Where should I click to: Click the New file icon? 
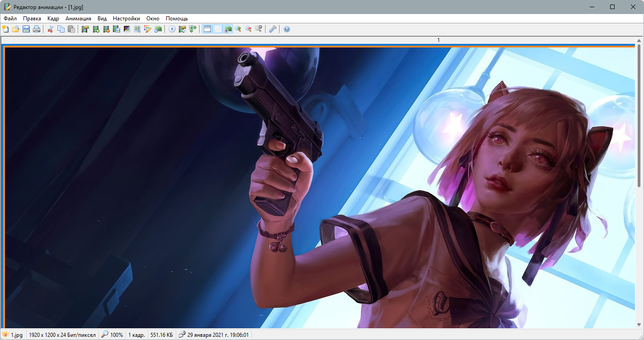(5, 29)
